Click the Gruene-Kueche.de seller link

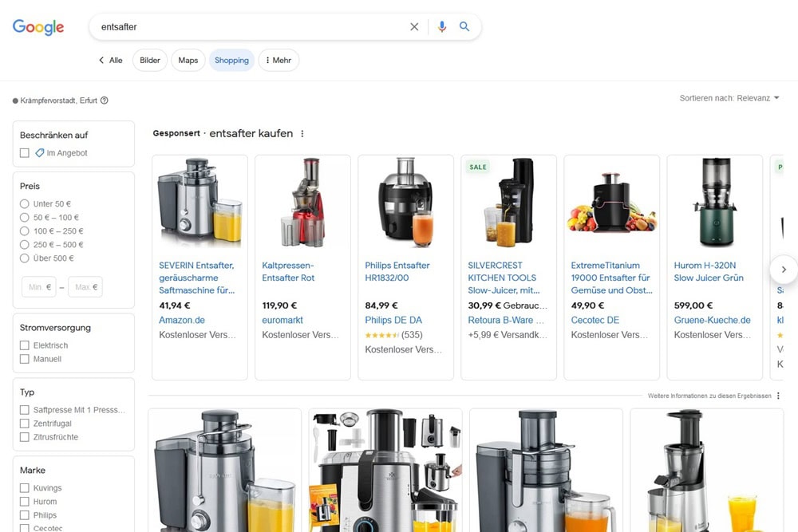[712, 320]
